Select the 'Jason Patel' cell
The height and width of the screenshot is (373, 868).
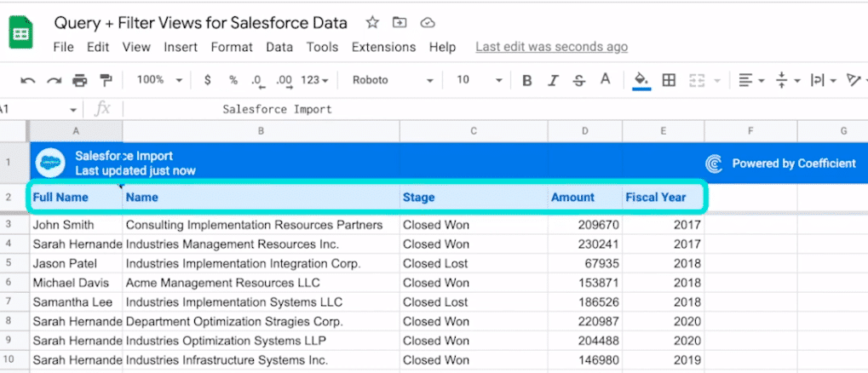pos(77,263)
